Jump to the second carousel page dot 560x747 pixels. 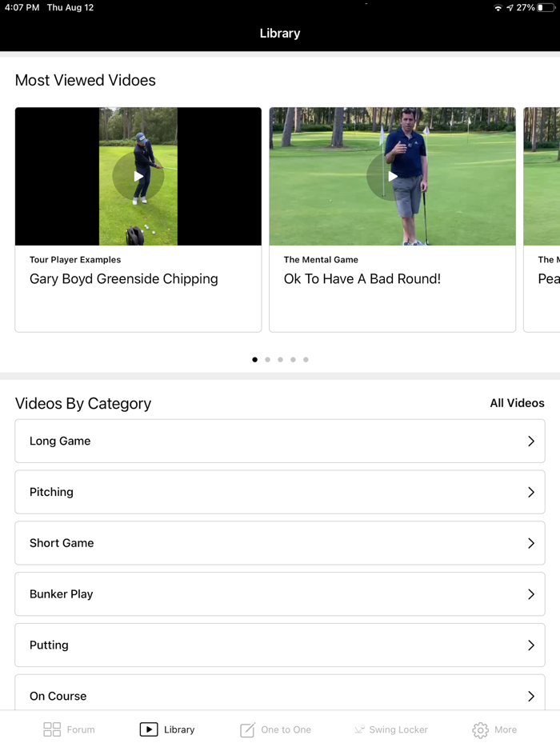click(x=267, y=360)
